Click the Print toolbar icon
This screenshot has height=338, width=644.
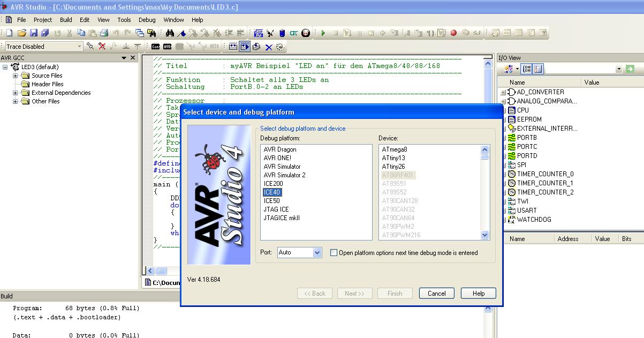(104, 33)
